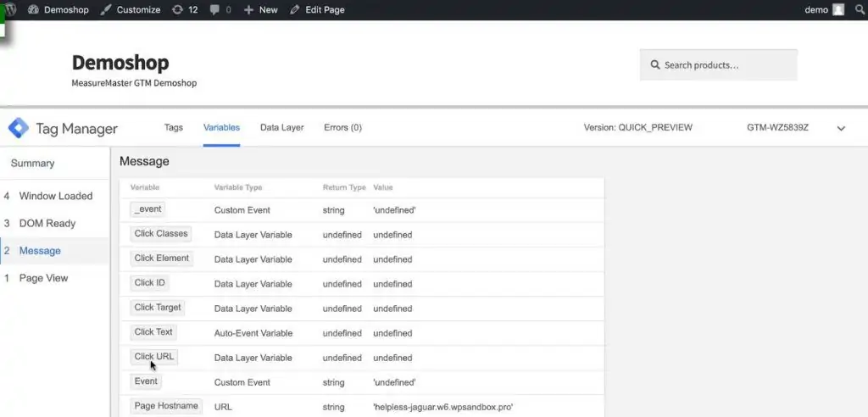This screenshot has width=868, height=417.
Task: Click the admin bar search magnifier
Action: (861, 9)
